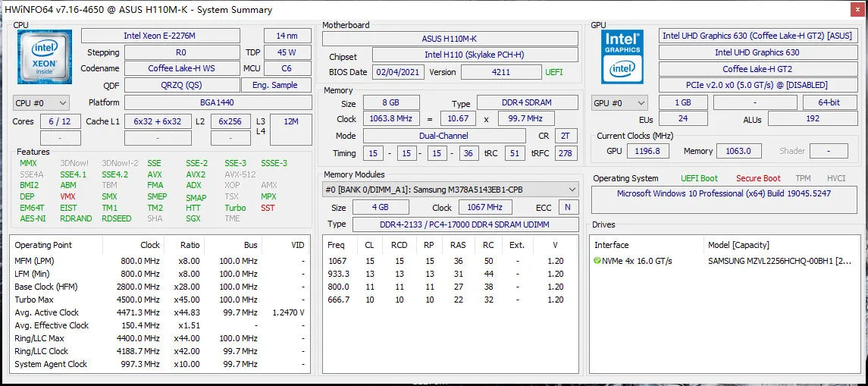Screen dimensions: 868x386
Task: Click the MCU C6 field
Action: click(x=287, y=69)
